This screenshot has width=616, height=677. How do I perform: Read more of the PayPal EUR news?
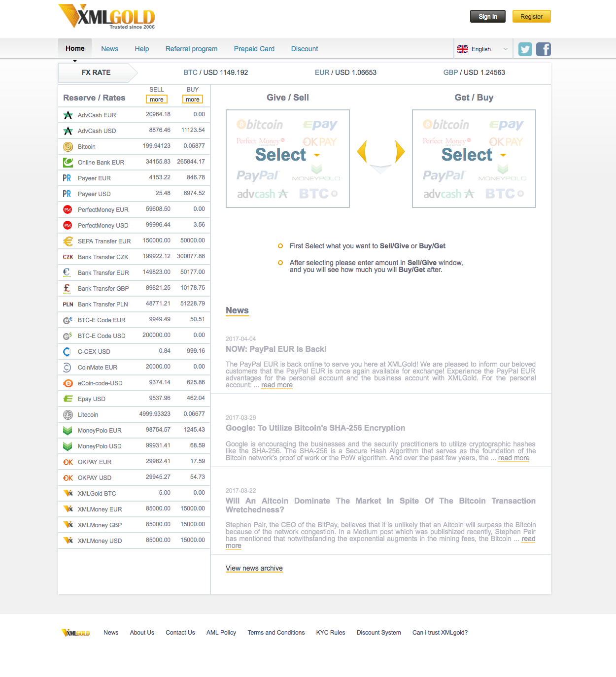pyautogui.click(x=277, y=385)
